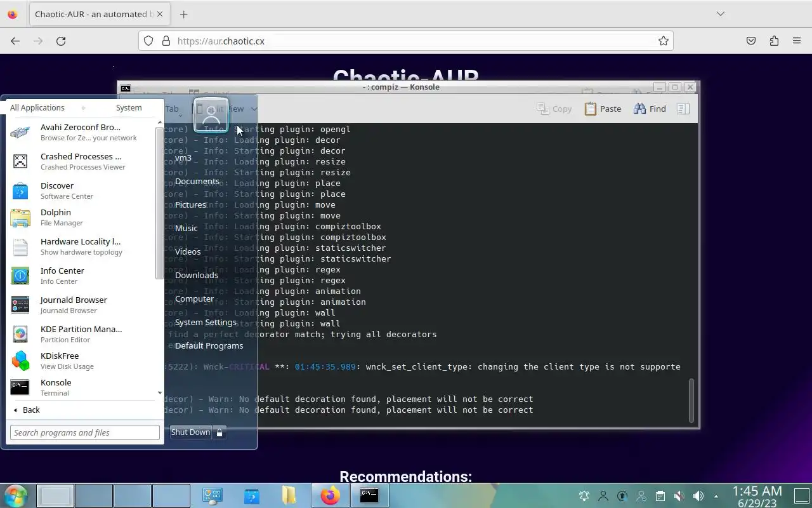
Task: Open Firefox list all tabs dropdown
Action: tap(721, 14)
